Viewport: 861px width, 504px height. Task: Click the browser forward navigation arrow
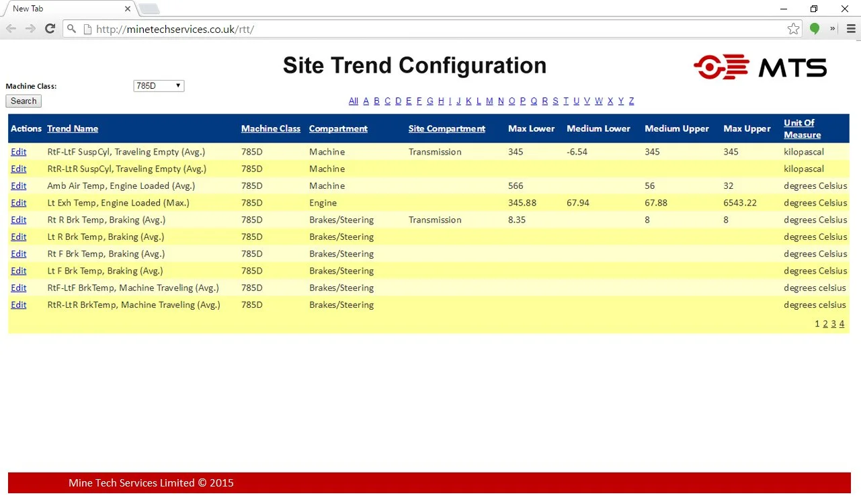click(x=30, y=29)
